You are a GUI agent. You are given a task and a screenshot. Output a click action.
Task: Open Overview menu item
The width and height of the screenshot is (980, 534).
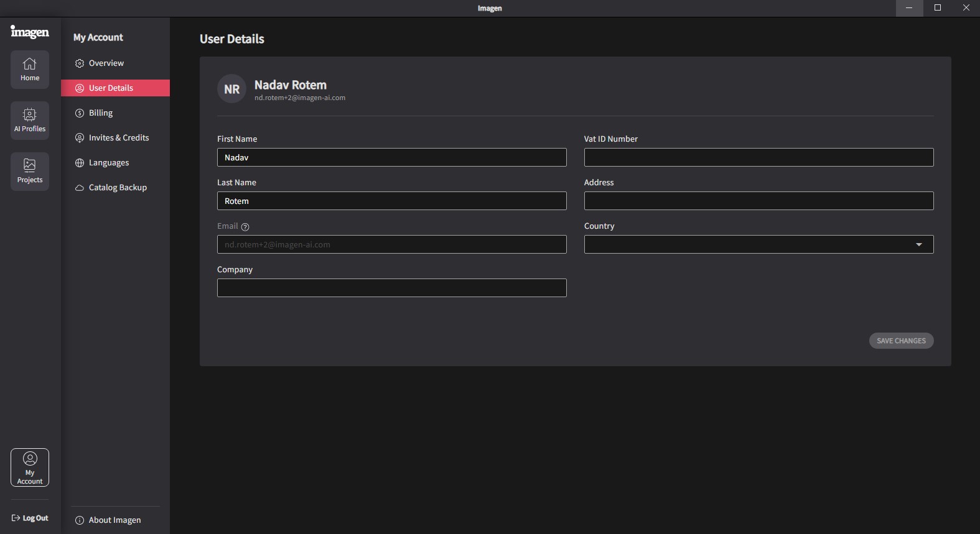[115, 63]
